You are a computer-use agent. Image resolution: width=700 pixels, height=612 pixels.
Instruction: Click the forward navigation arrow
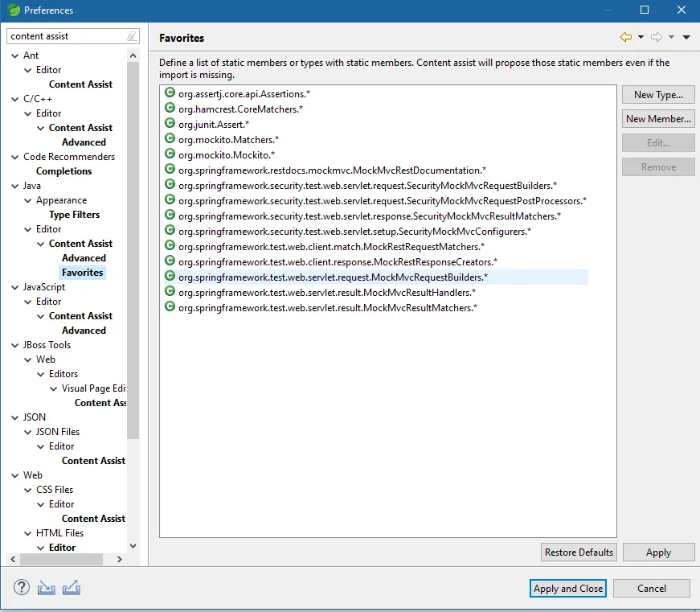click(657, 37)
